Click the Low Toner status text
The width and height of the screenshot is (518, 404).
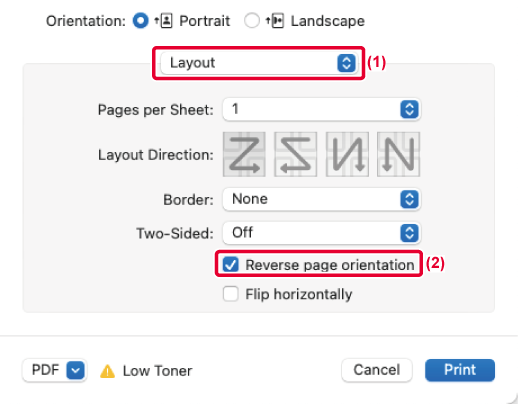click(157, 371)
